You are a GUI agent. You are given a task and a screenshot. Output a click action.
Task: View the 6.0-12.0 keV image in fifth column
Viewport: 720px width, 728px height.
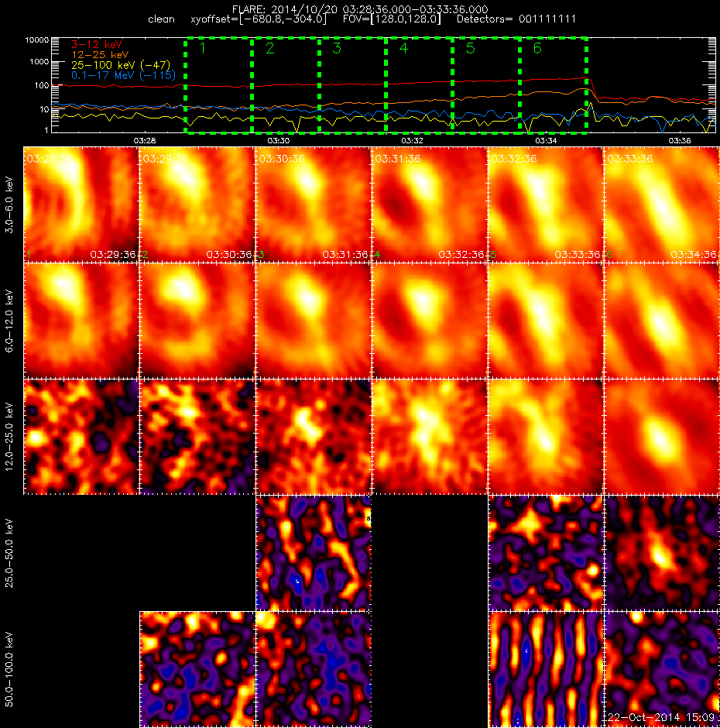(546, 321)
